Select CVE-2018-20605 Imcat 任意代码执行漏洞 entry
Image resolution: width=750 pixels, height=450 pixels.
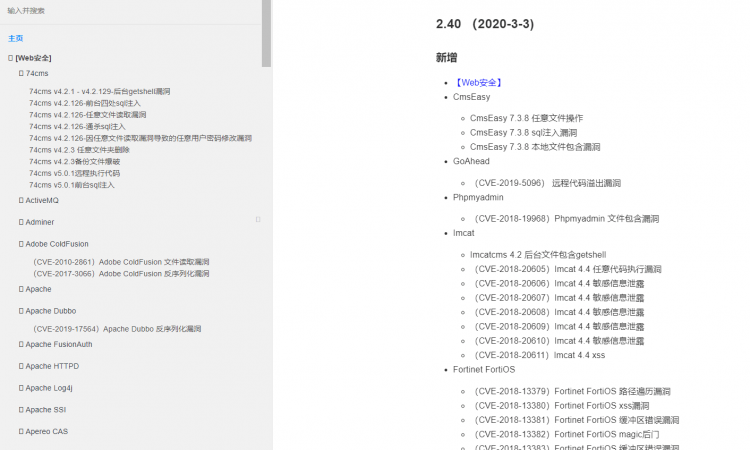(x=566, y=269)
